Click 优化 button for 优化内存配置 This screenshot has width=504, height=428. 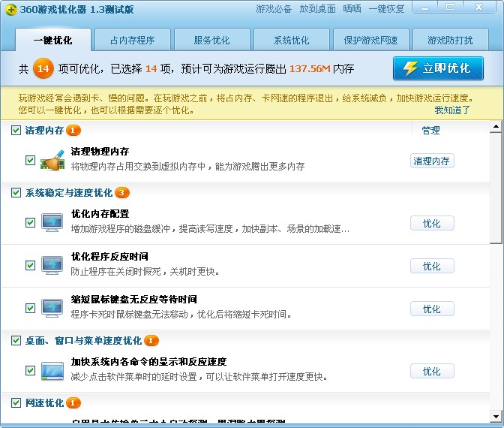pyautogui.click(x=432, y=223)
